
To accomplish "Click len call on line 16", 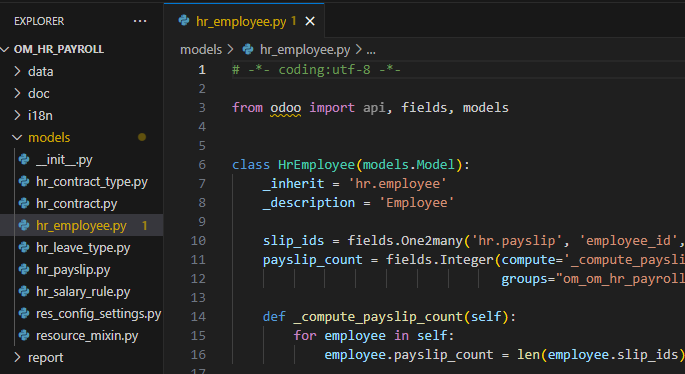I will (x=529, y=354).
